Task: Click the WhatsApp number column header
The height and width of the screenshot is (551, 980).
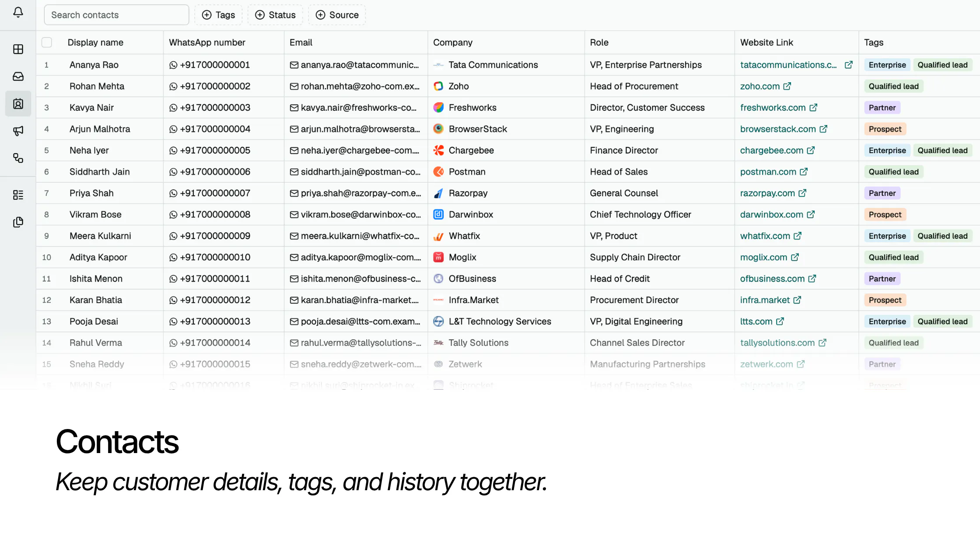Action: point(207,42)
